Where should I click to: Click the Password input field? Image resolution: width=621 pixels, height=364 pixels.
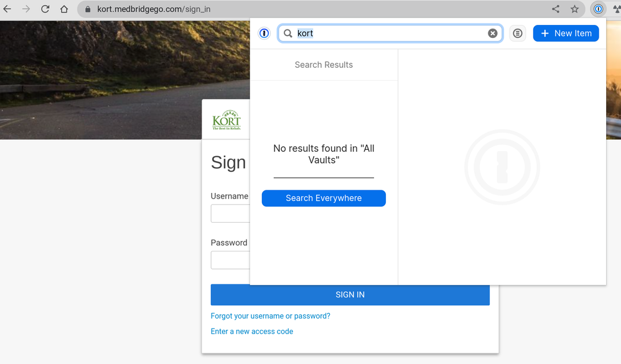pos(230,260)
